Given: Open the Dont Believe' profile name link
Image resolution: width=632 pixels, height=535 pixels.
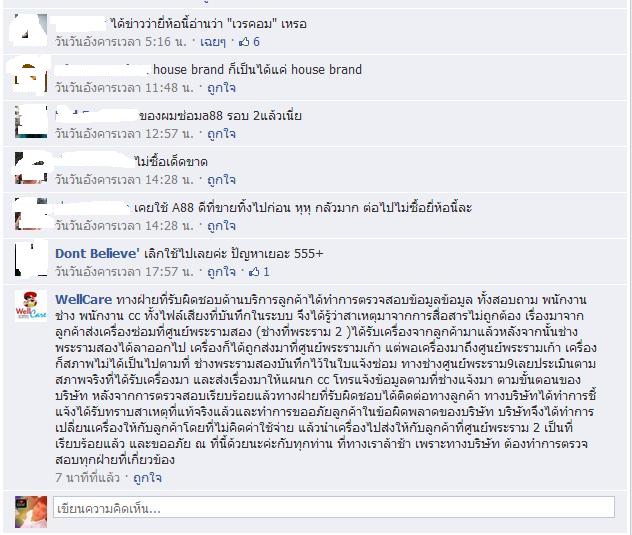Looking at the screenshot, I should tap(98, 254).
